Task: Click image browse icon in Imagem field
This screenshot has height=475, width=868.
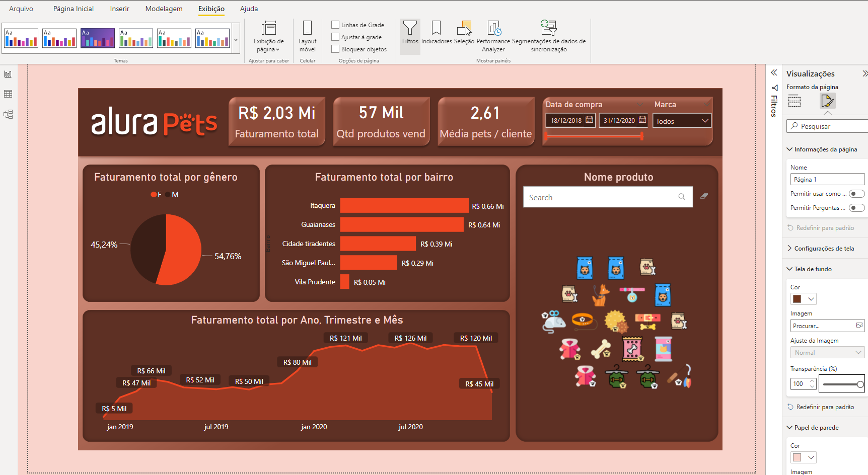Action: [859, 326]
